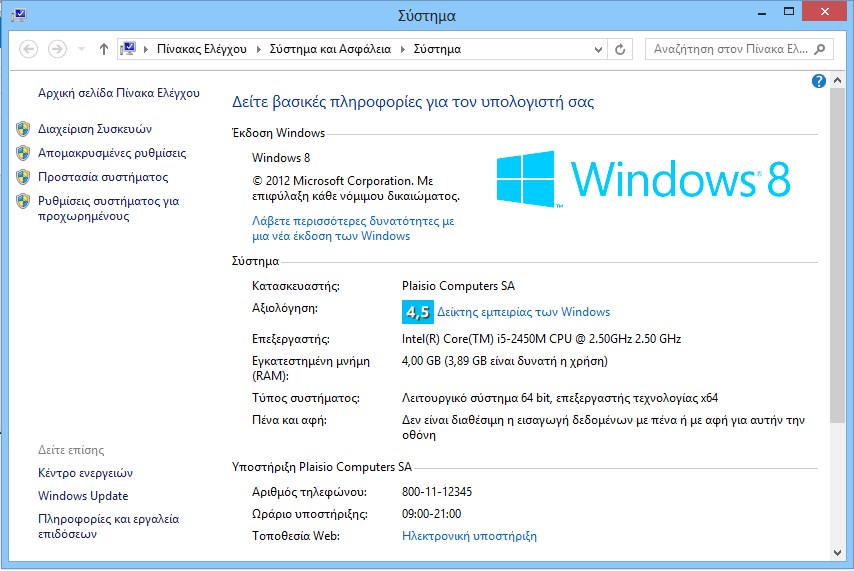The width and height of the screenshot is (854, 571).
Task: Go up one level with Up arrow
Action: click(103, 49)
